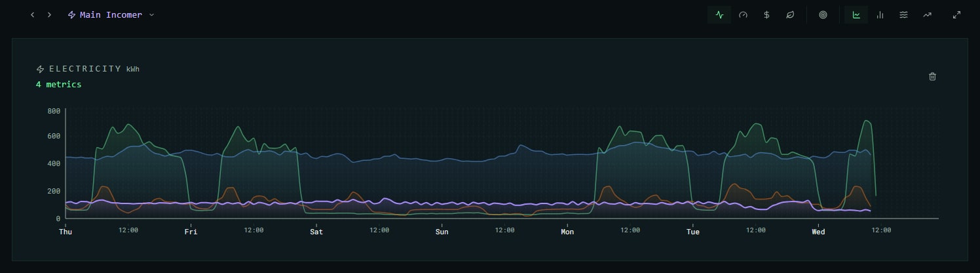980x273 pixels.
Task: Click the 800 value on the y-axis
Action: (54, 111)
